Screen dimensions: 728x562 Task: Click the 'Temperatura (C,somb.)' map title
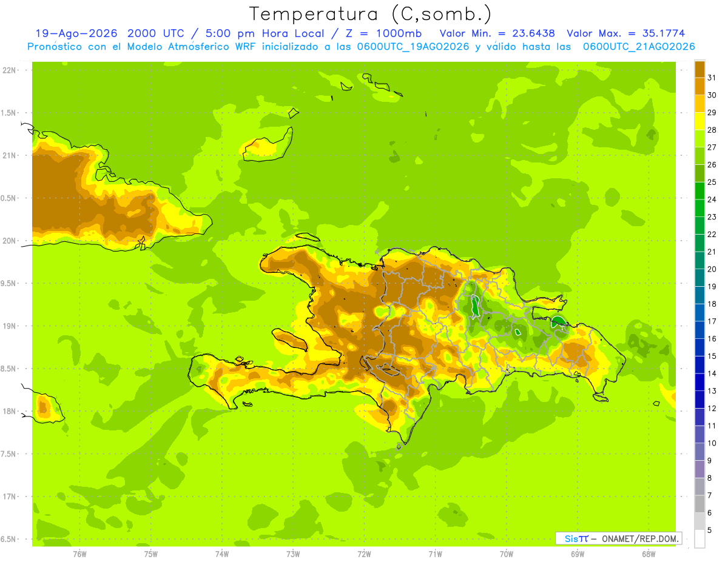(371, 14)
